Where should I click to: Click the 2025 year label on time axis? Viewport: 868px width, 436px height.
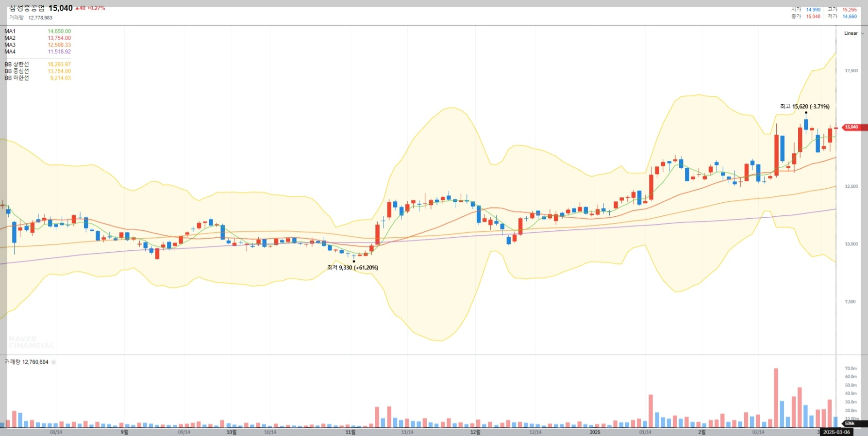[595, 432]
